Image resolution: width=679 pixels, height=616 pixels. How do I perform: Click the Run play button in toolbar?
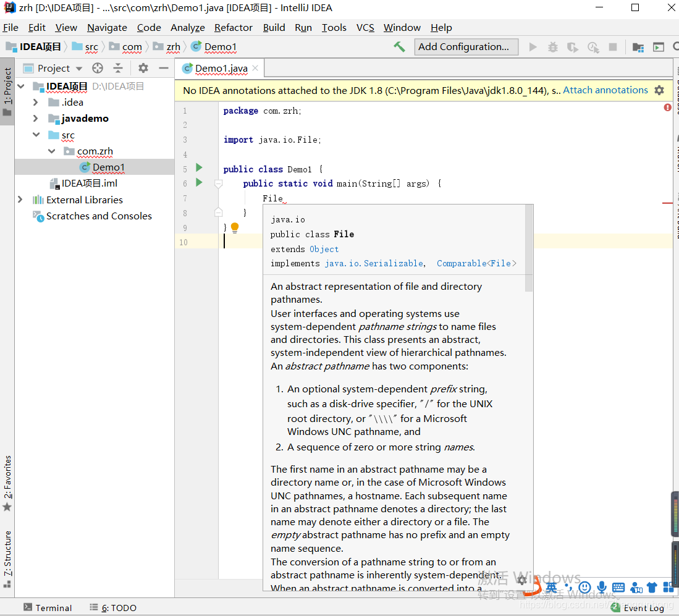(x=533, y=47)
